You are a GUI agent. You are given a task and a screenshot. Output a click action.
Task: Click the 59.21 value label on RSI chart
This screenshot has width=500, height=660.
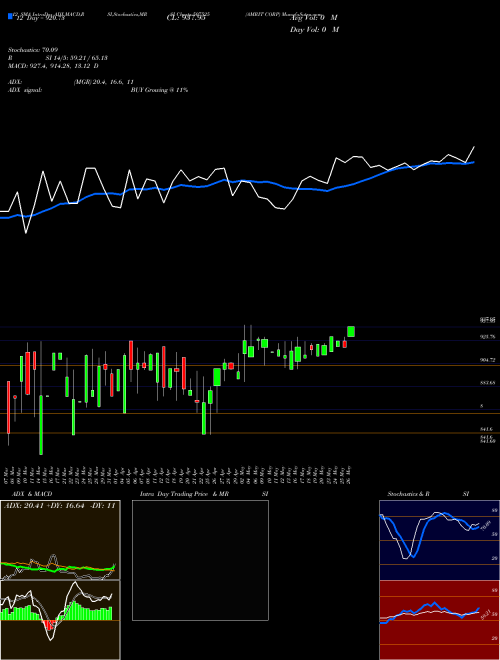point(486,614)
